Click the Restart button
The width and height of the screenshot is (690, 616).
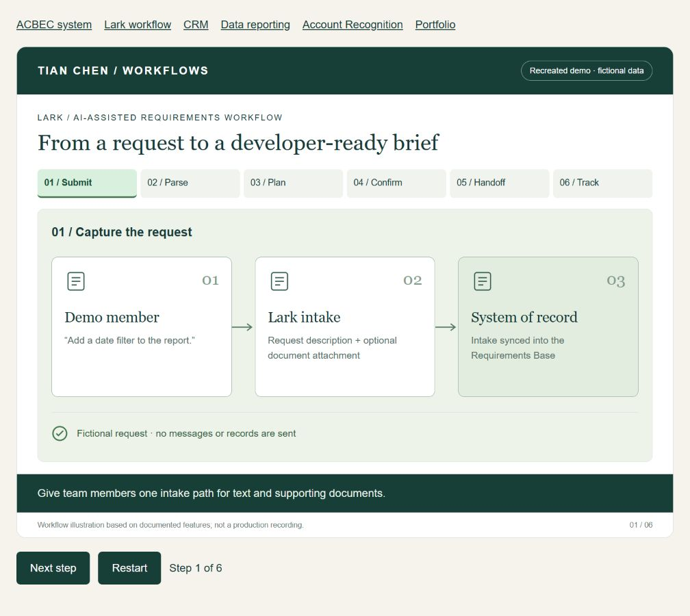click(x=129, y=568)
